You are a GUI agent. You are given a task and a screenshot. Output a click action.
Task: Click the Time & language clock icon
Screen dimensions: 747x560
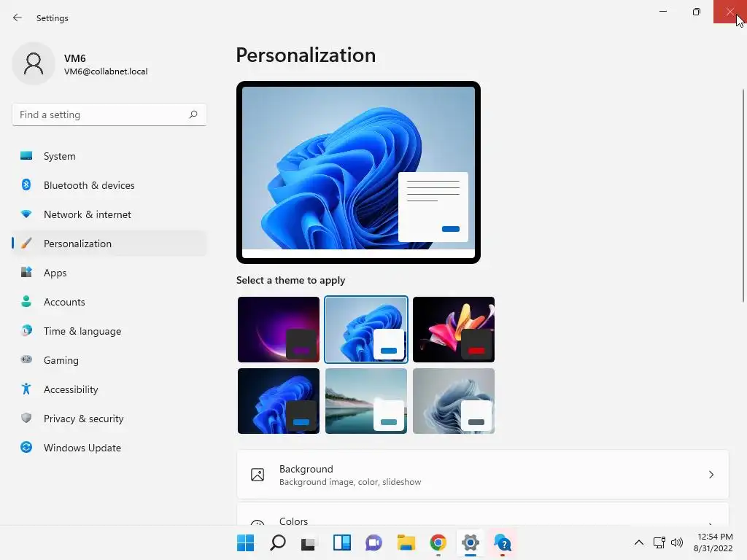click(x=26, y=330)
